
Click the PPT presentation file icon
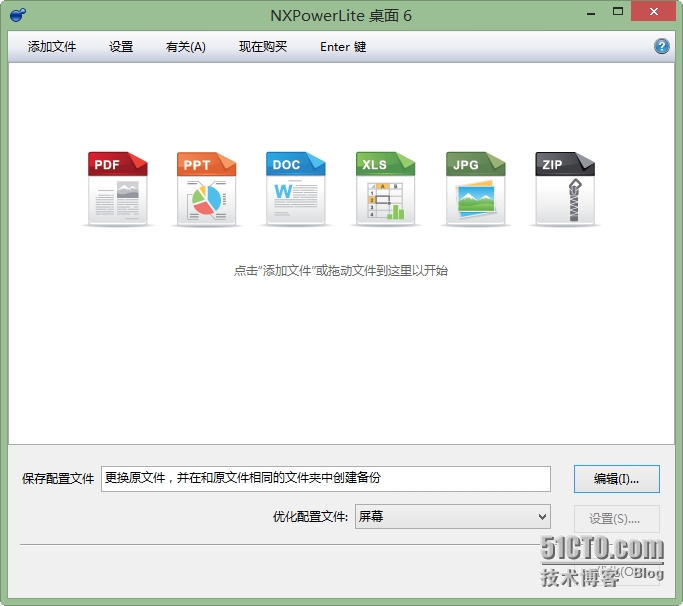pyautogui.click(x=206, y=188)
